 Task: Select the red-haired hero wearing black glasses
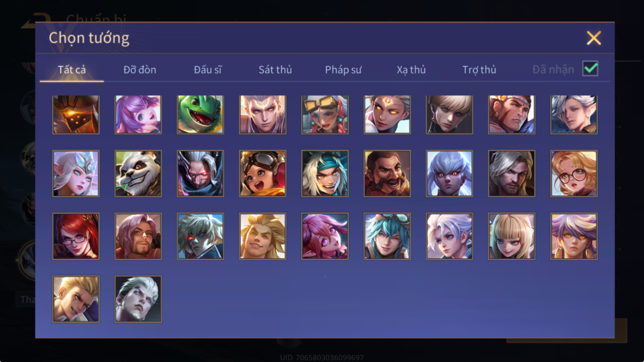[76, 236]
